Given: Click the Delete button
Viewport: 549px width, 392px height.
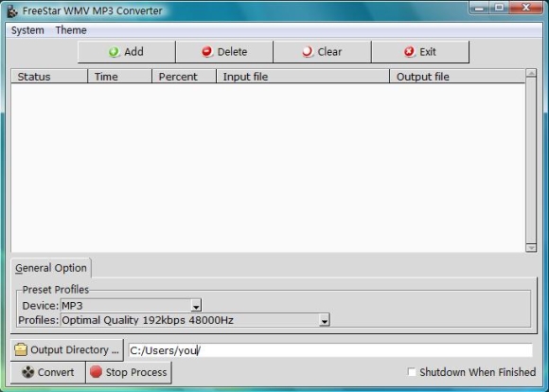Looking at the screenshot, I should tap(224, 52).
